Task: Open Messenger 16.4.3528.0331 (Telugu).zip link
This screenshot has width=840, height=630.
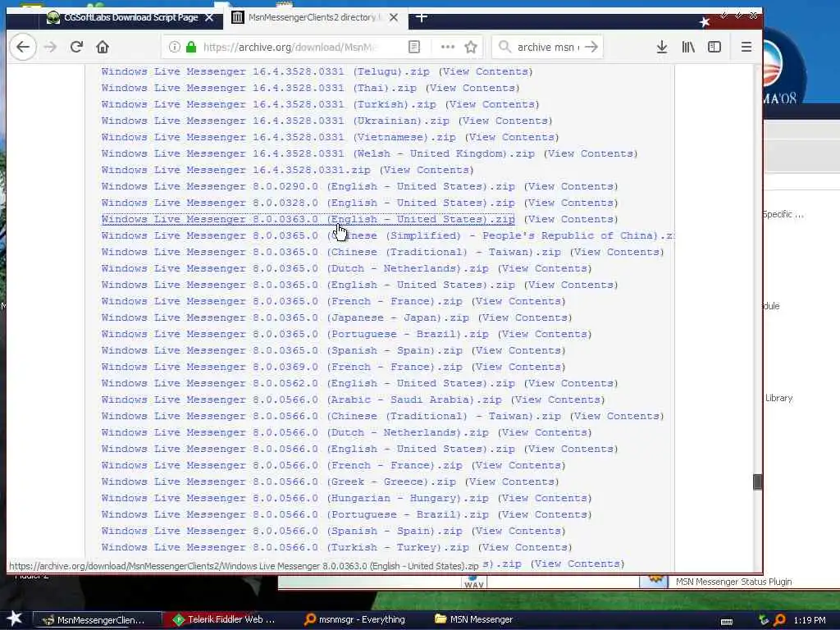Action: point(265,71)
